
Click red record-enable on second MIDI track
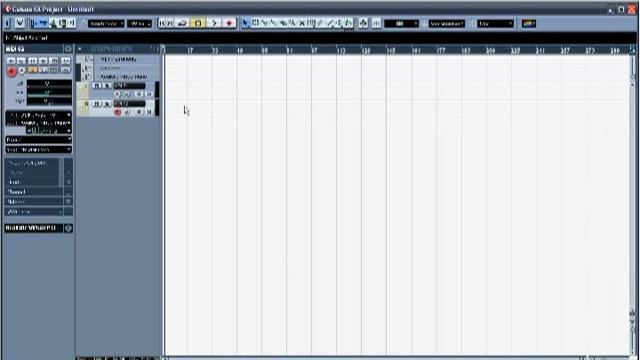(x=118, y=112)
